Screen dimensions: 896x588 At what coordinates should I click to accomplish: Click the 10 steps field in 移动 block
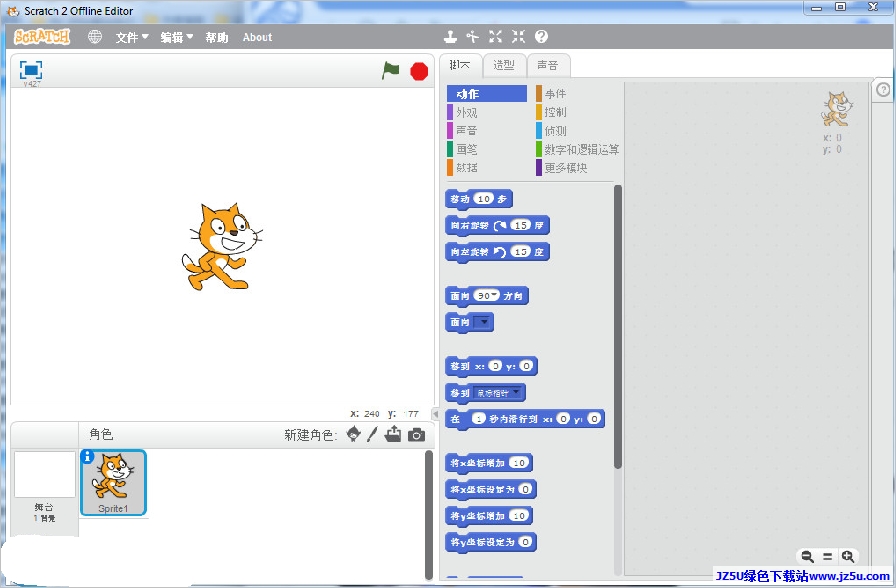point(484,199)
